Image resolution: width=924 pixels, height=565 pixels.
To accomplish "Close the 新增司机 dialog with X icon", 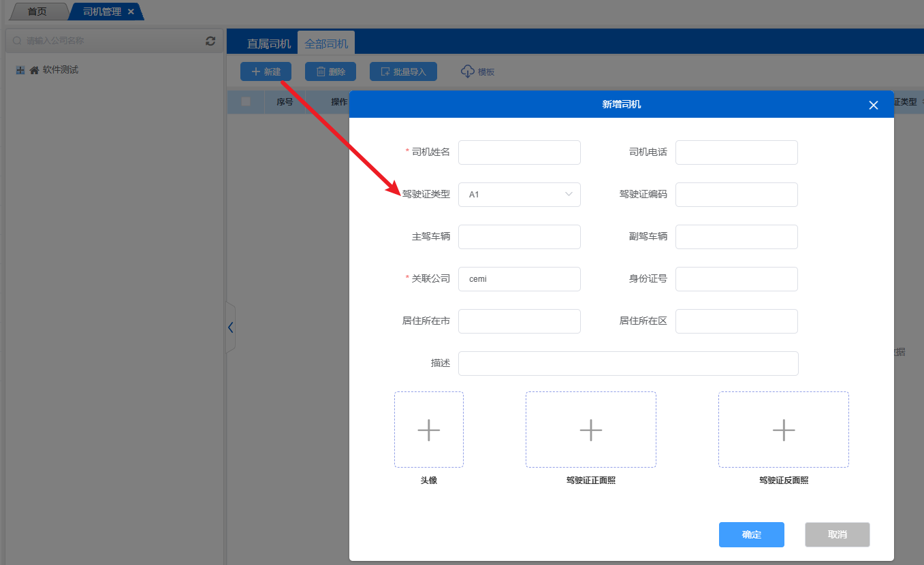I will [x=874, y=105].
